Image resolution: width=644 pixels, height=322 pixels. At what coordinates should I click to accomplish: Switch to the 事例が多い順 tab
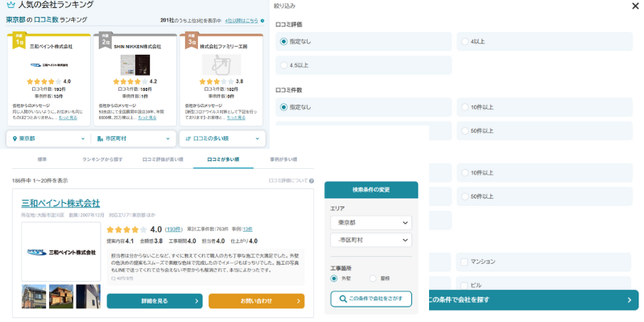[283, 159]
